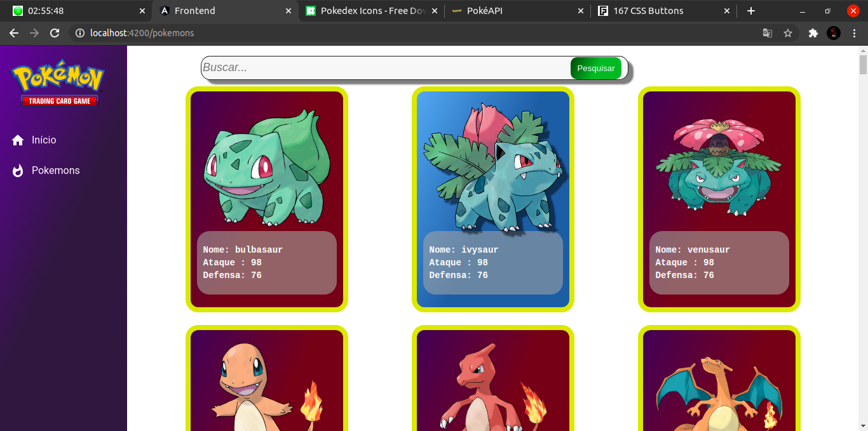Open the browser extensions puzzle icon
Screen dimensions: 868x431
813,33
